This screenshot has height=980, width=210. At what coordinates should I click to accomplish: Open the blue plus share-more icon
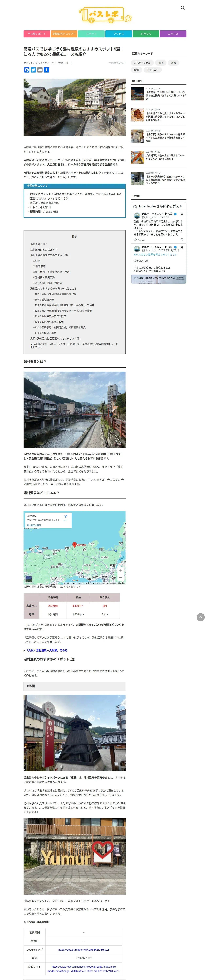46,70
